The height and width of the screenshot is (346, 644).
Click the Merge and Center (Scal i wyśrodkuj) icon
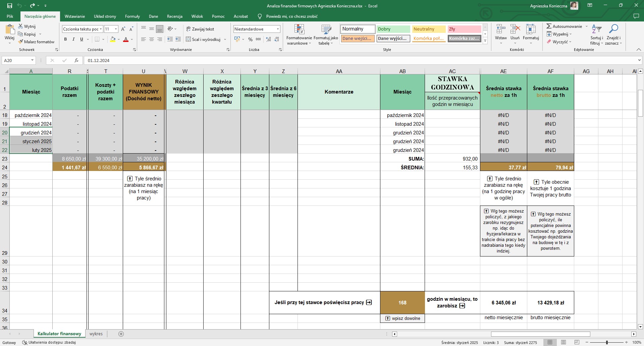pyautogui.click(x=189, y=39)
